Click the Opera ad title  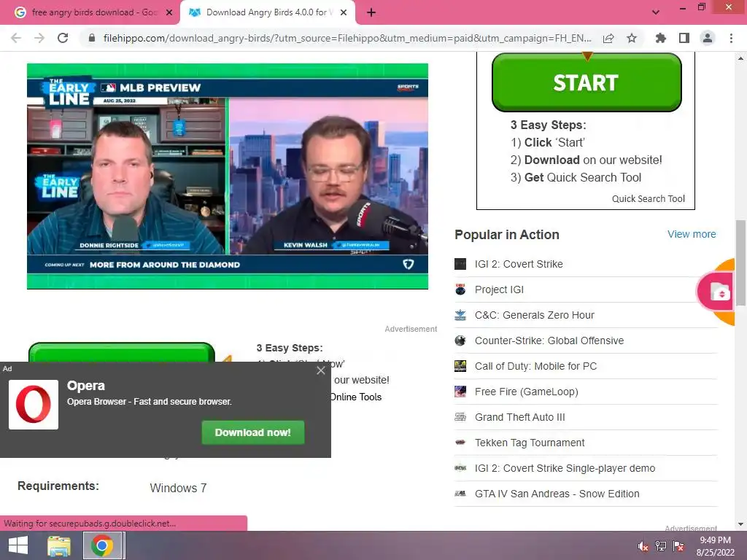[86, 385]
